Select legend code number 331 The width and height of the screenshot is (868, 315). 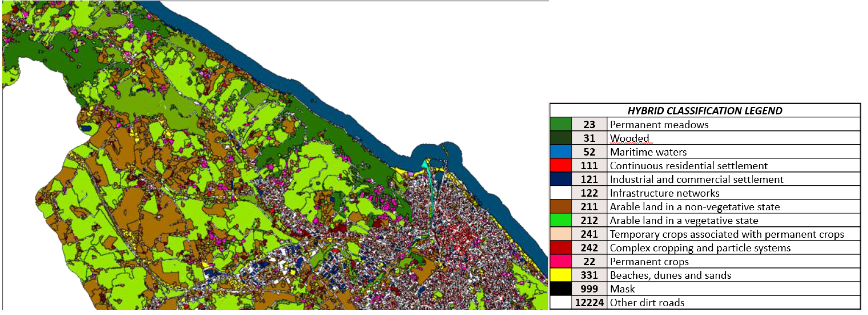click(x=589, y=275)
